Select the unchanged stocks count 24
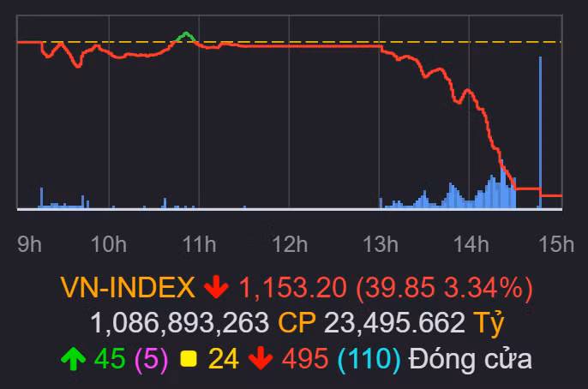 pyautogui.click(x=223, y=359)
